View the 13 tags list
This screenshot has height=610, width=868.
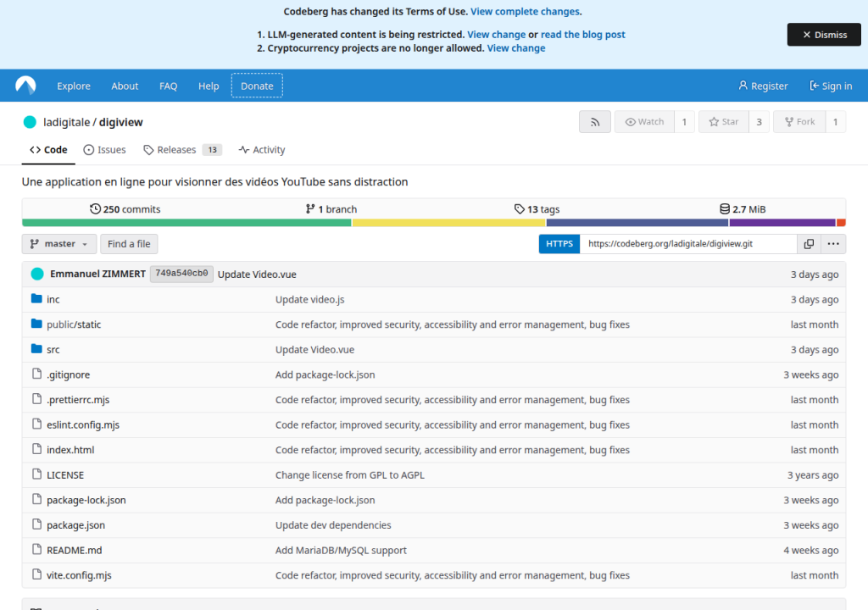point(537,209)
